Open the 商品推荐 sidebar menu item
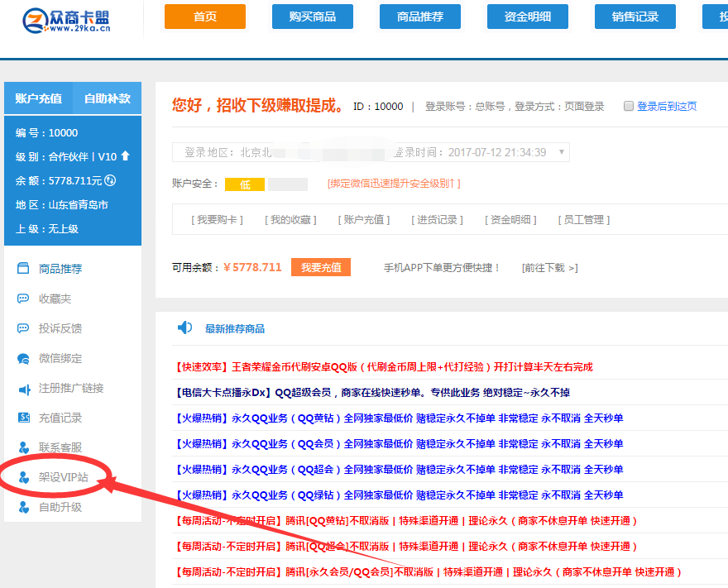The height and width of the screenshot is (588, 728). point(60,269)
